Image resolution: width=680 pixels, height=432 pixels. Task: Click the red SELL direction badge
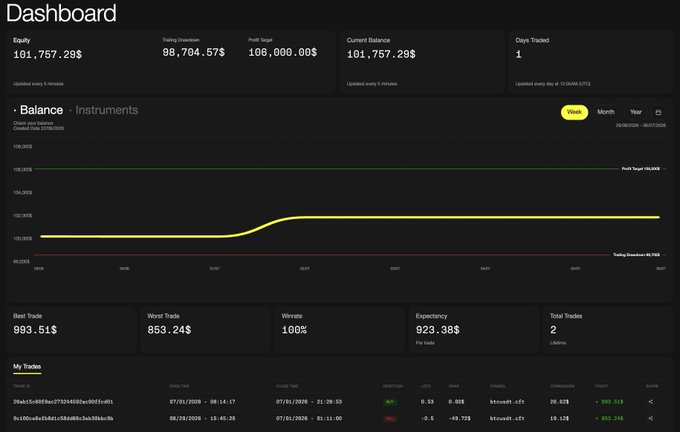coord(390,419)
